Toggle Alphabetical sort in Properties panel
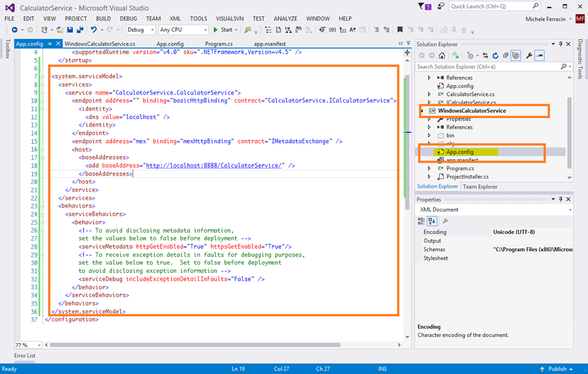The image size is (588, 374). (x=432, y=221)
